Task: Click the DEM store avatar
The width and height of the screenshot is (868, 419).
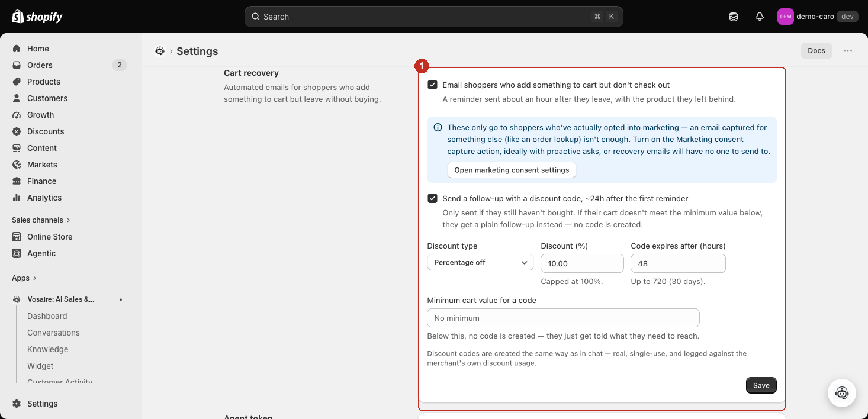Action: pos(785,17)
